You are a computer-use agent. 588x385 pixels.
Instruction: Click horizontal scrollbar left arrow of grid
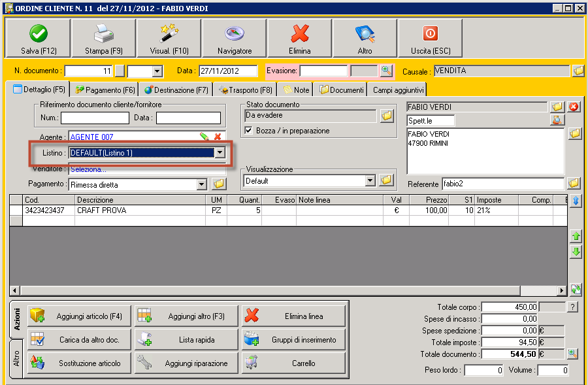point(15,290)
